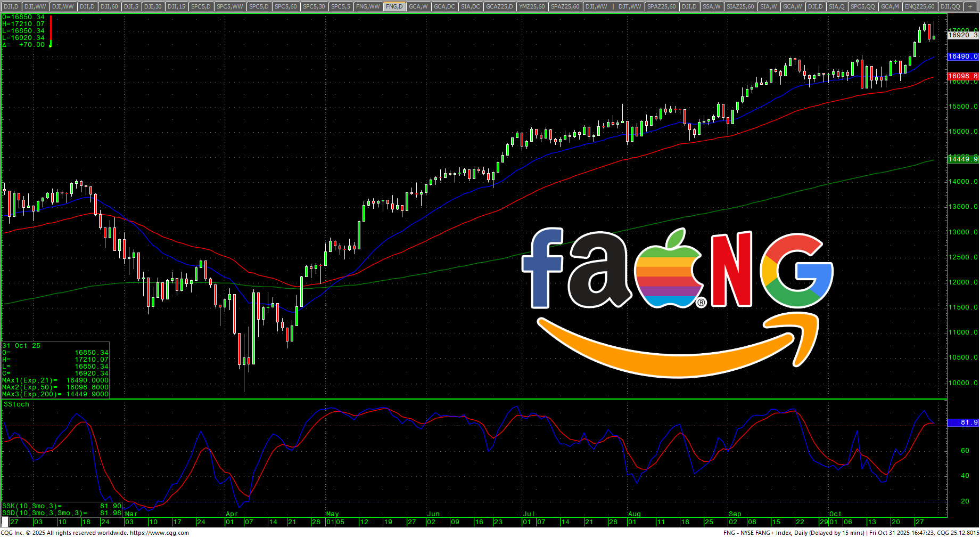Click the SStoch study label

pyautogui.click(x=17, y=404)
